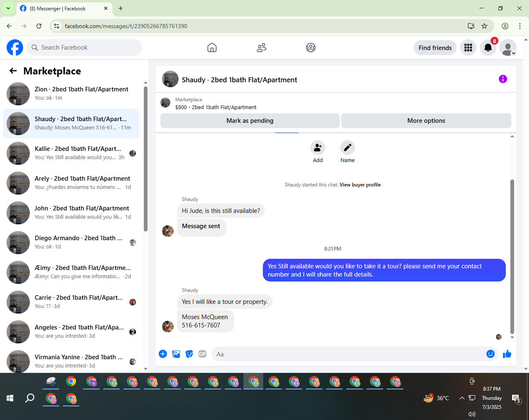The height and width of the screenshot is (420, 529).
Task: Open the Zion conversation
Action: (x=71, y=94)
